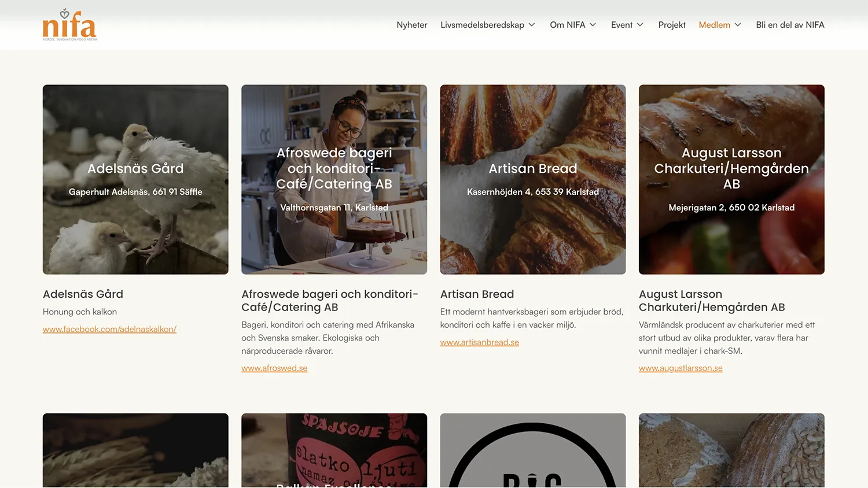Visit the www.afroswed.se link

pyautogui.click(x=274, y=368)
